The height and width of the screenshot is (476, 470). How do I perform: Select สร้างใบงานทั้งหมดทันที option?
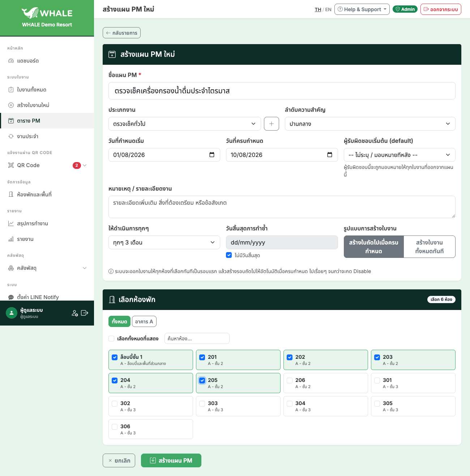pos(429,247)
